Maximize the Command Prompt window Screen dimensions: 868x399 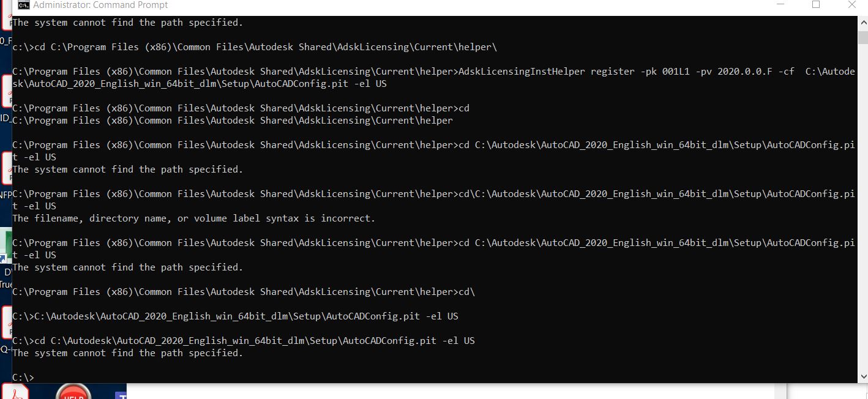click(815, 5)
